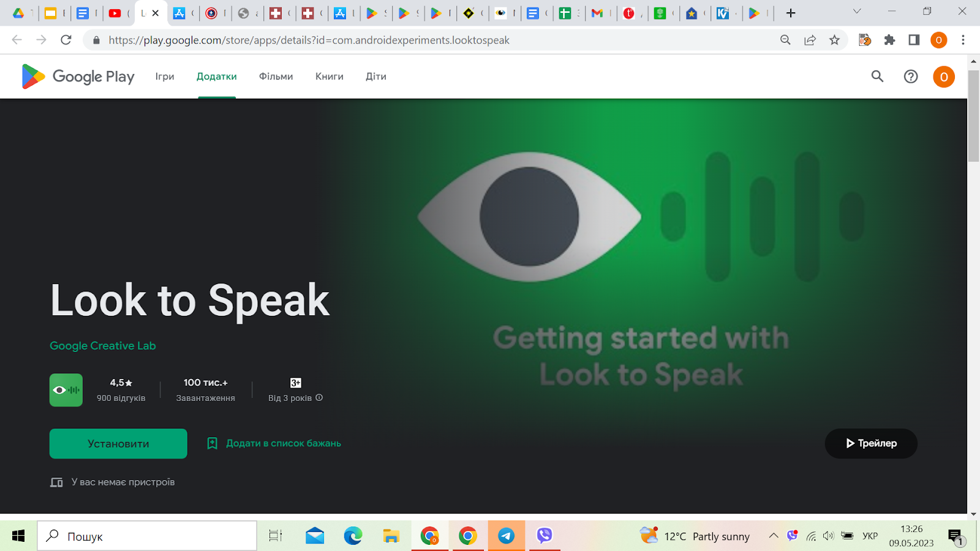Screen dimensions: 980x551
Task: Open the weather widget
Action: [x=695, y=536]
